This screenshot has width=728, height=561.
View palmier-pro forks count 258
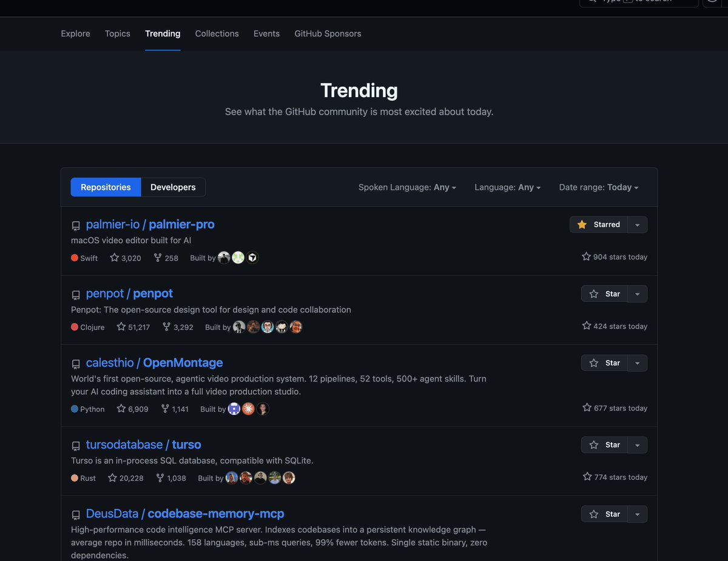[x=166, y=258]
